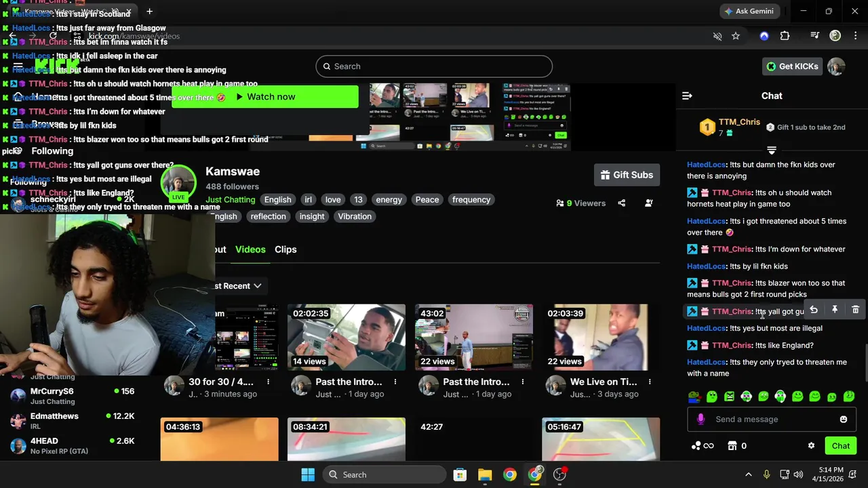Click the follow user icon near Viewers
This screenshot has width=868, height=488.
click(649, 203)
